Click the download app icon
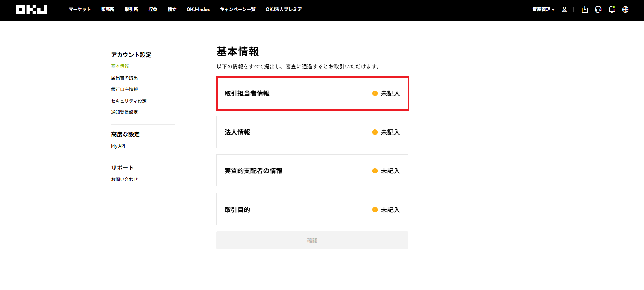This screenshot has width=644, height=290. 585,10
